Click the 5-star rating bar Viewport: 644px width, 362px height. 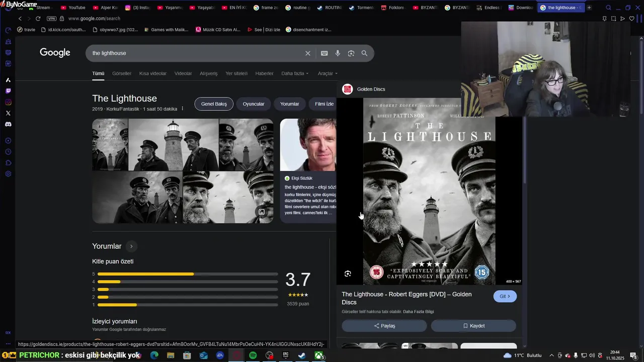188,274
